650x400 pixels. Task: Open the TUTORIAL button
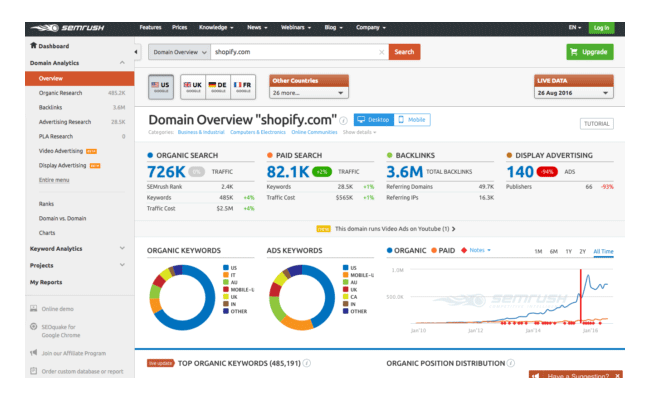(x=597, y=124)
